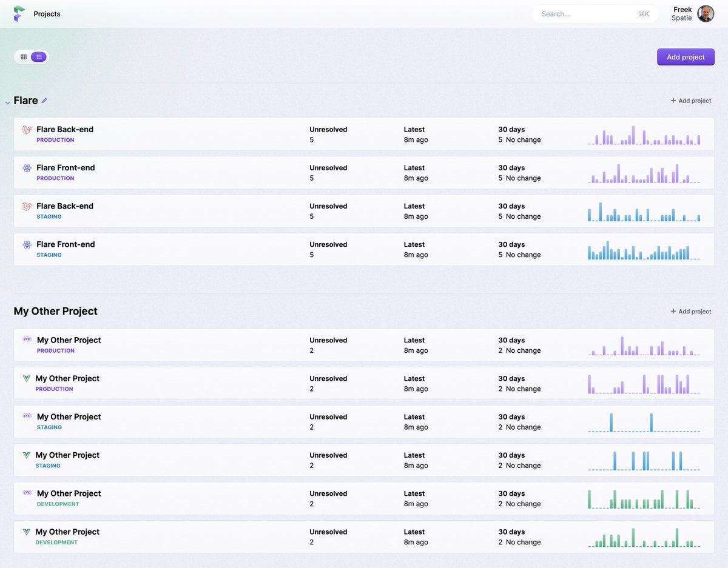
Task: Click PRODUCTION label under Flare Front-end
Action: [55, 178]
